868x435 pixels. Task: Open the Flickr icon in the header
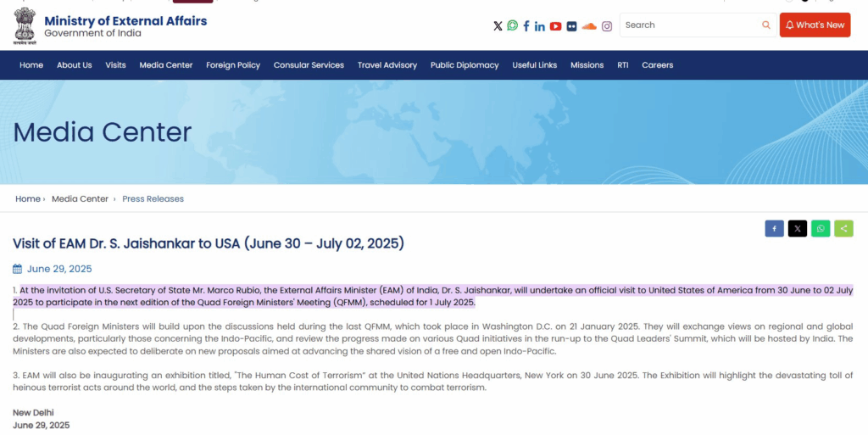click(x=572, y=25)
